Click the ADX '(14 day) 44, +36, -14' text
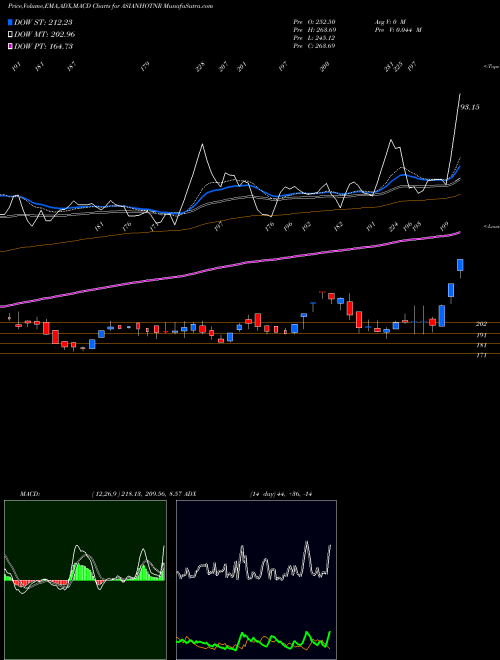500x660 pixels. (280, 494)
